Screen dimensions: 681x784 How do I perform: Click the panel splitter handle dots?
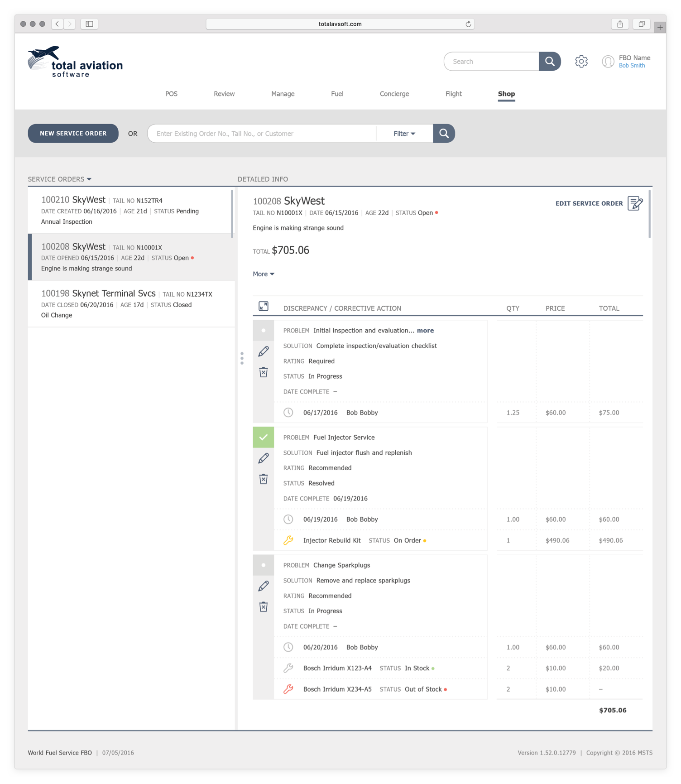pos(242,358)
